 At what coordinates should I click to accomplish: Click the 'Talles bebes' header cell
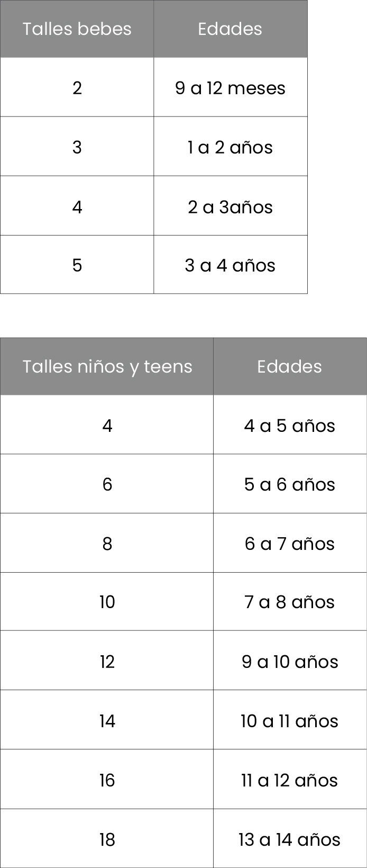click(77, 29)
